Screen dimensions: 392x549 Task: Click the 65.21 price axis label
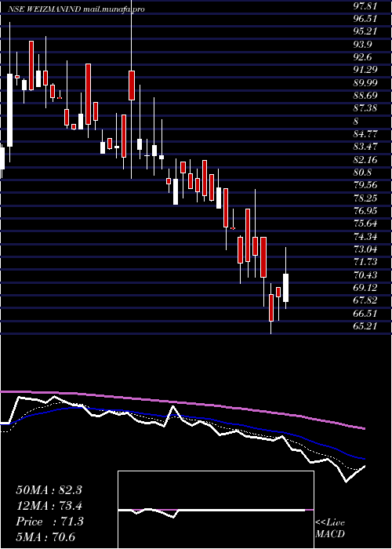365,326
